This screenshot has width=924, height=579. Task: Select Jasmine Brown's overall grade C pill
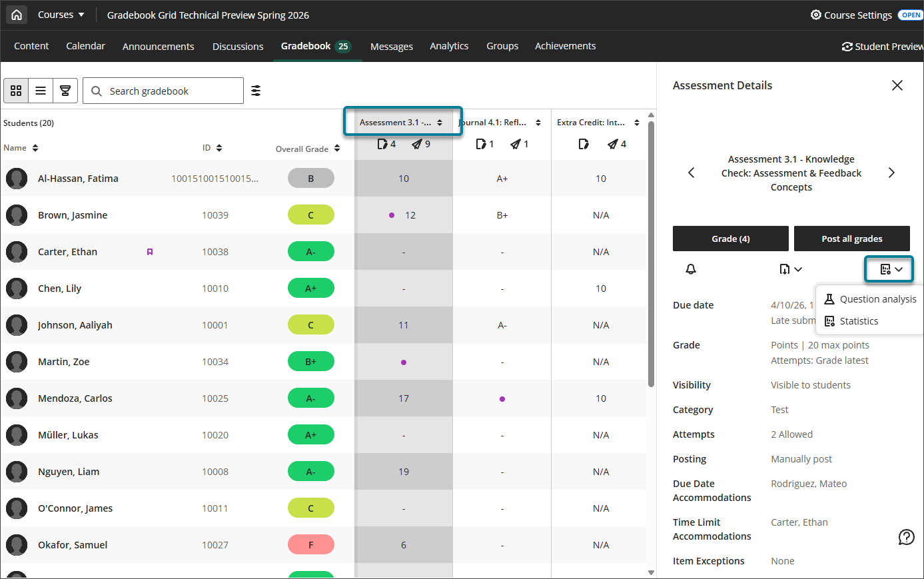point(311,215)
